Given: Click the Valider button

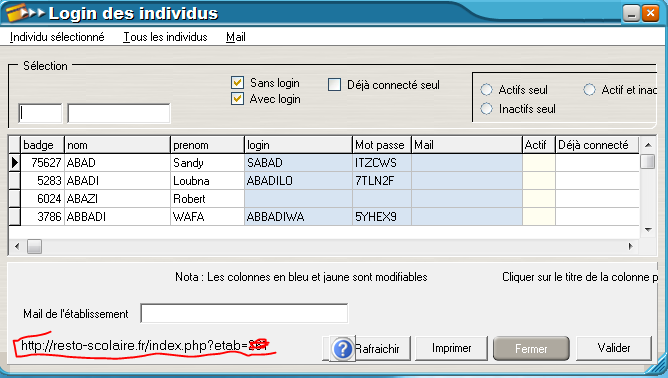Looking at the screenshot, I should [614, 348].
